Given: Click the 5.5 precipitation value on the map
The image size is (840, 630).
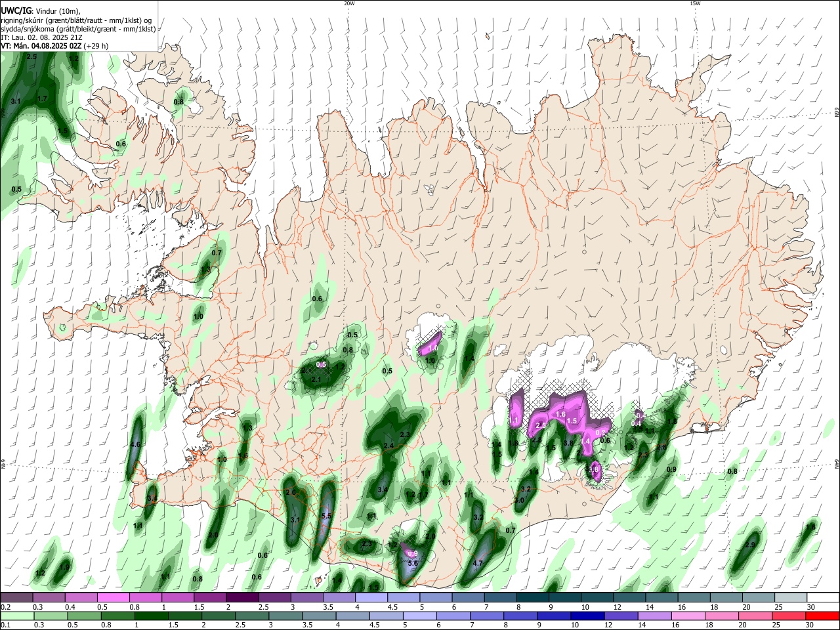Looking at the screenshot, I should click(x=327, y=516).
